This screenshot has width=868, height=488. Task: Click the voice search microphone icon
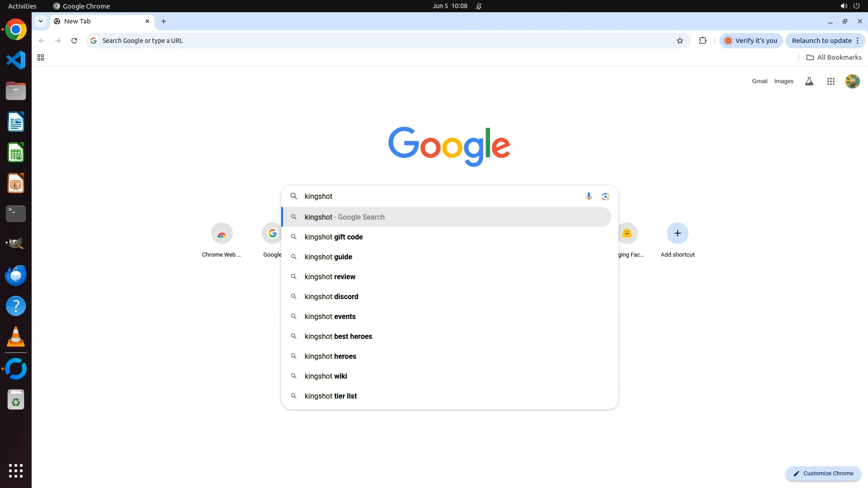pyautogui.click(x=589, y=196)
